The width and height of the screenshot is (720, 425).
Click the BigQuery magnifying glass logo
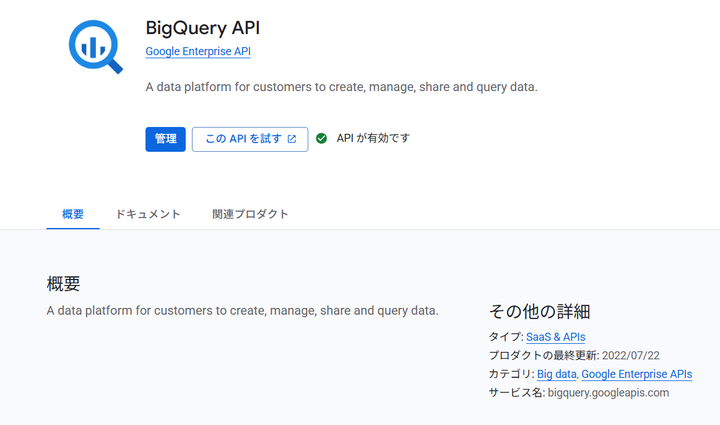click(95, 46)
